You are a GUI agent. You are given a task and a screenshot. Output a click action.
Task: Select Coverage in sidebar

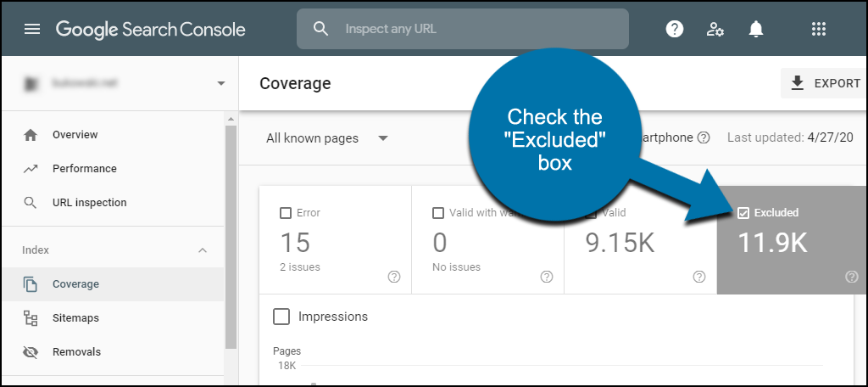(x=113, y=283)
